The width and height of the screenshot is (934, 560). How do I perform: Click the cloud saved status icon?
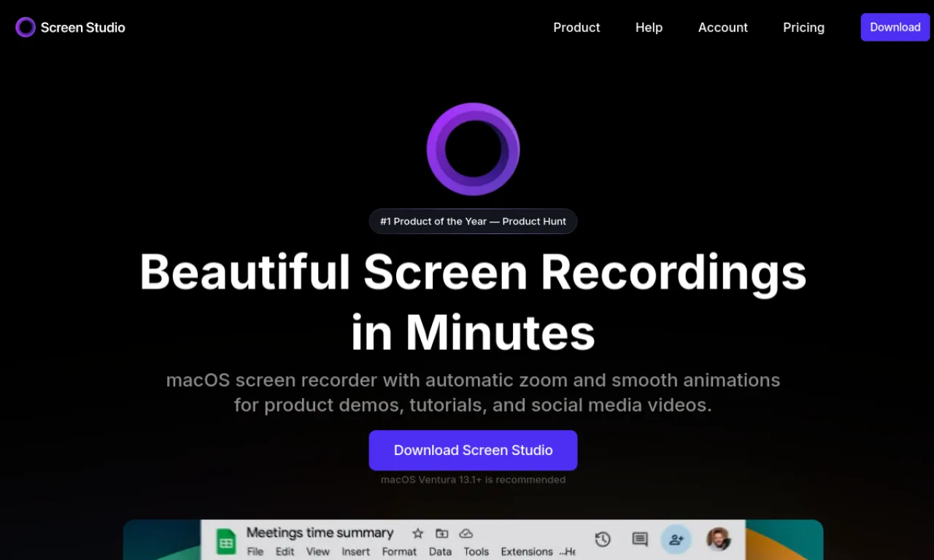coord(466,534)
